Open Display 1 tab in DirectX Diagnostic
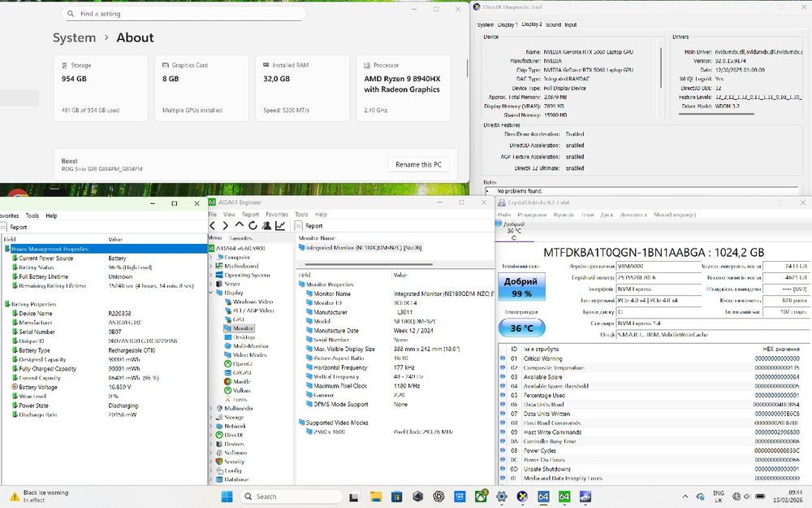 pyautogui.click(x=507, y=24)
